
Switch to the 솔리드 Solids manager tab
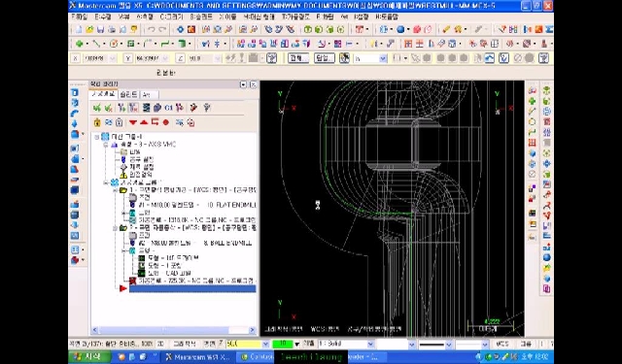click(128, 94)
